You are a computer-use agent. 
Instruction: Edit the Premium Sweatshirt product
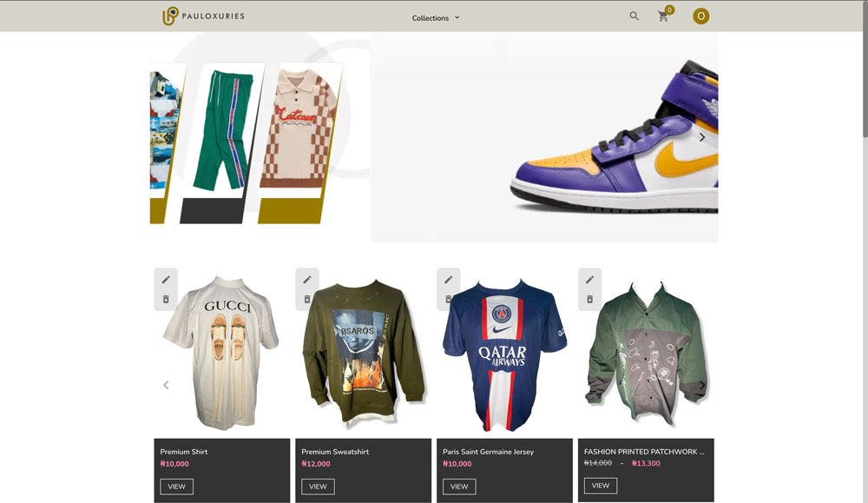click(x=307, y=280)
